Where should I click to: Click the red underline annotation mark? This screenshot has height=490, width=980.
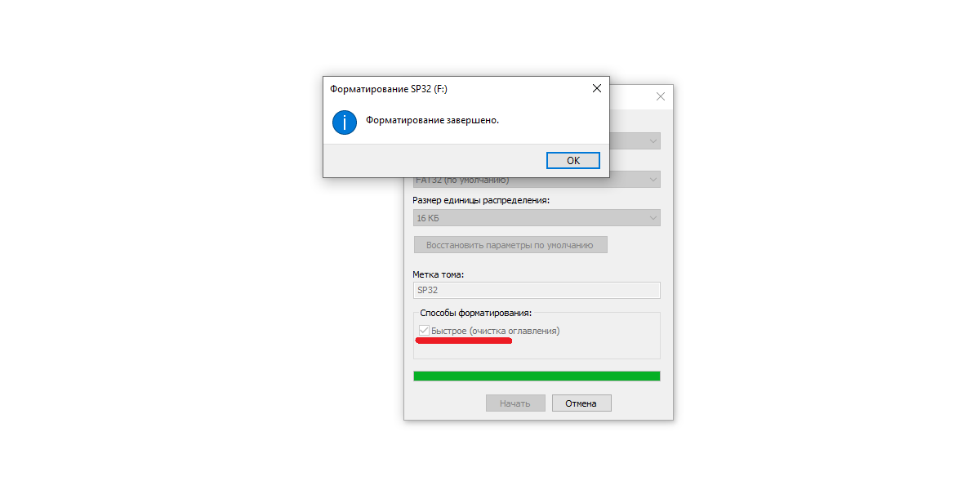point(464,341)
